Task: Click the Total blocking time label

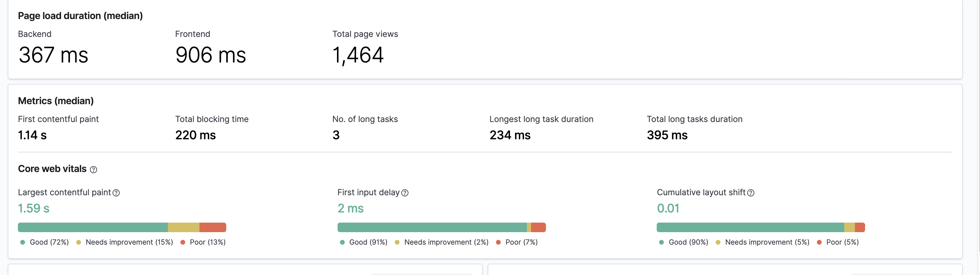Action: coord(212,119)
